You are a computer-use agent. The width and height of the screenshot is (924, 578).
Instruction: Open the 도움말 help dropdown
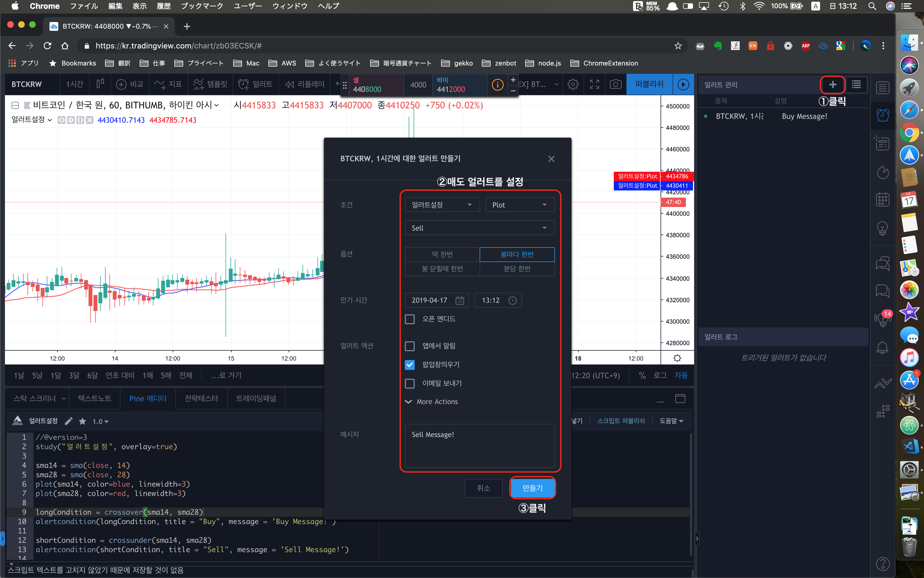[x=671, y=421]
